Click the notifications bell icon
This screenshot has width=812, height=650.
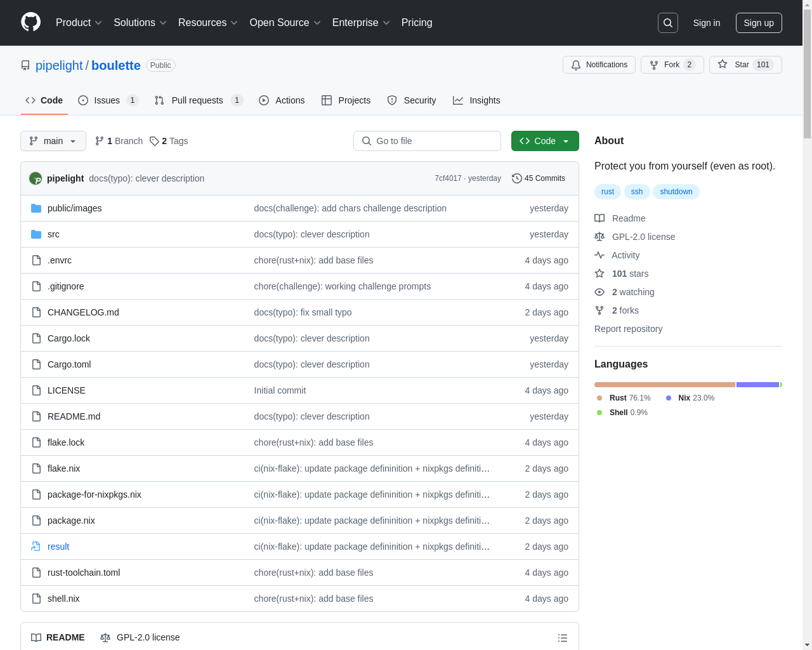(576, 65)
